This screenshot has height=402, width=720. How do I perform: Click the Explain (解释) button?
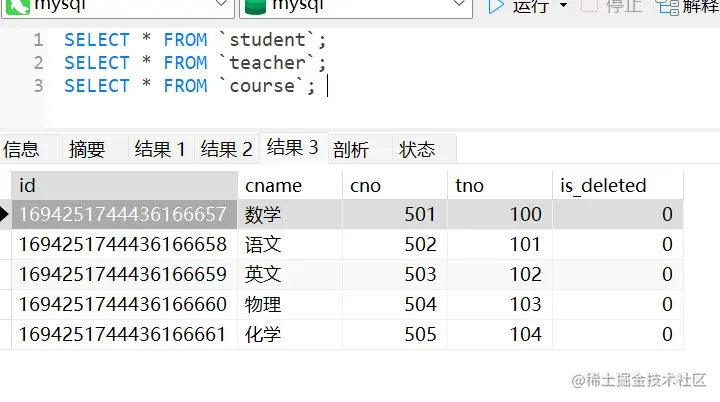687,6
